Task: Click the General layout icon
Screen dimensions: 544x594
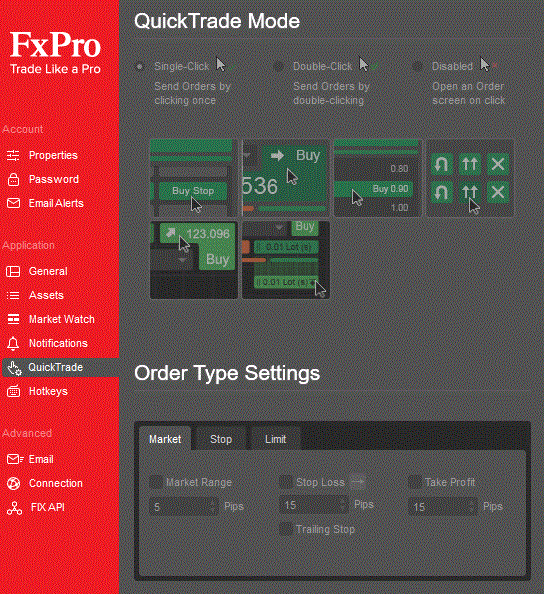Action: pyautogui.click(x=13, y=271)
